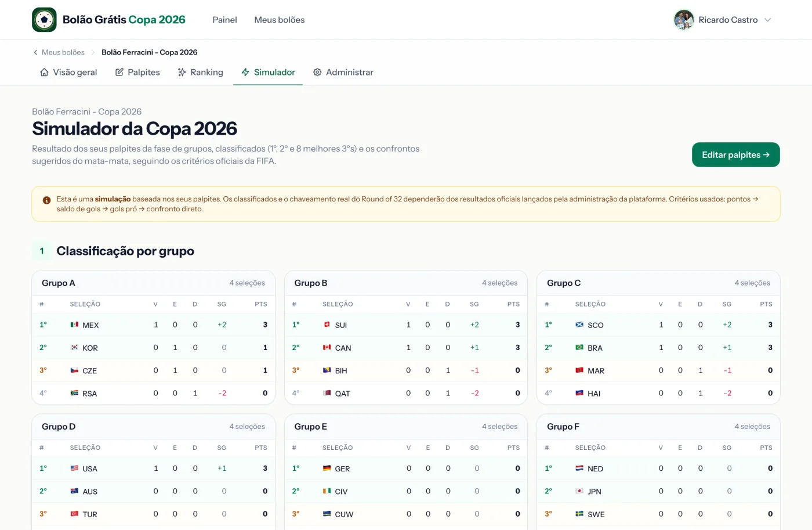The image size is (812, 530).
Task: Switch to the Visão geral tab
Action: pyautogui.click(x=68, y=72)
